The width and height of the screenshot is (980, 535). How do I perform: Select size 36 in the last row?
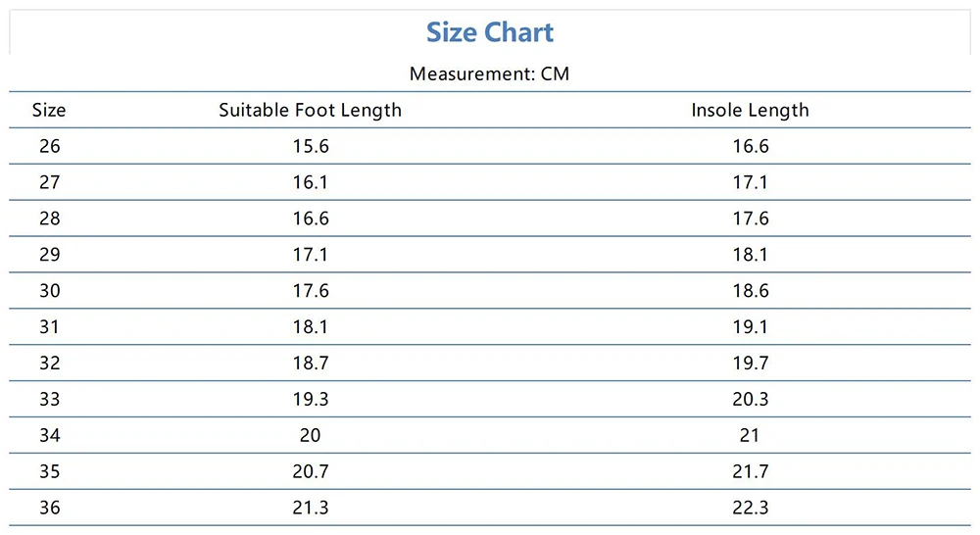[x=49, y=509]
